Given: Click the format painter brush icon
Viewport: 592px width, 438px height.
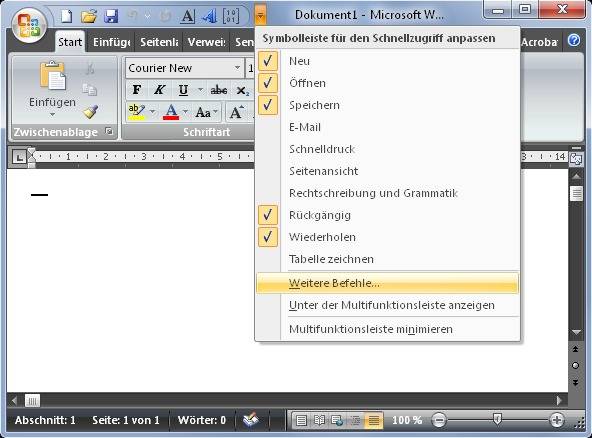Looking at the screenshot, I should pos(91,112).
